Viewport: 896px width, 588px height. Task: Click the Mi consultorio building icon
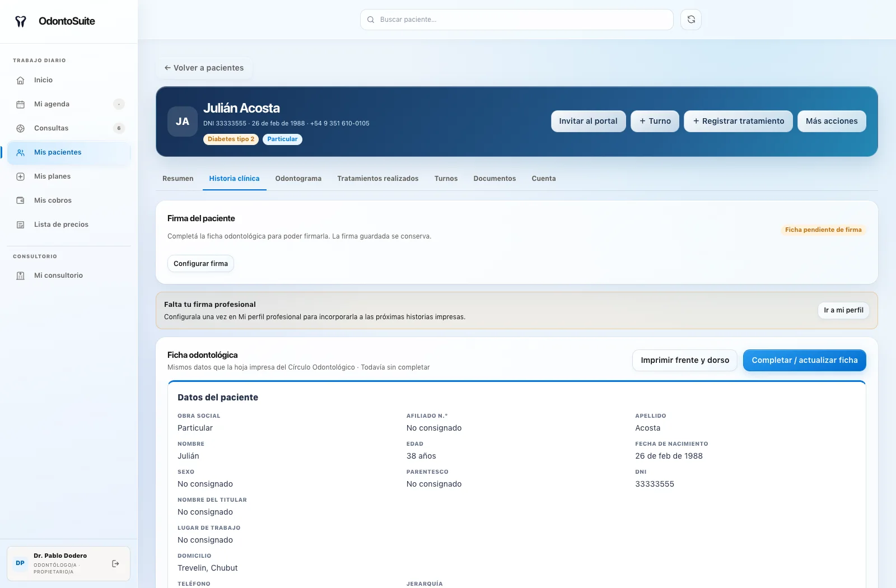pyautogui.click(x=21, y=276)
